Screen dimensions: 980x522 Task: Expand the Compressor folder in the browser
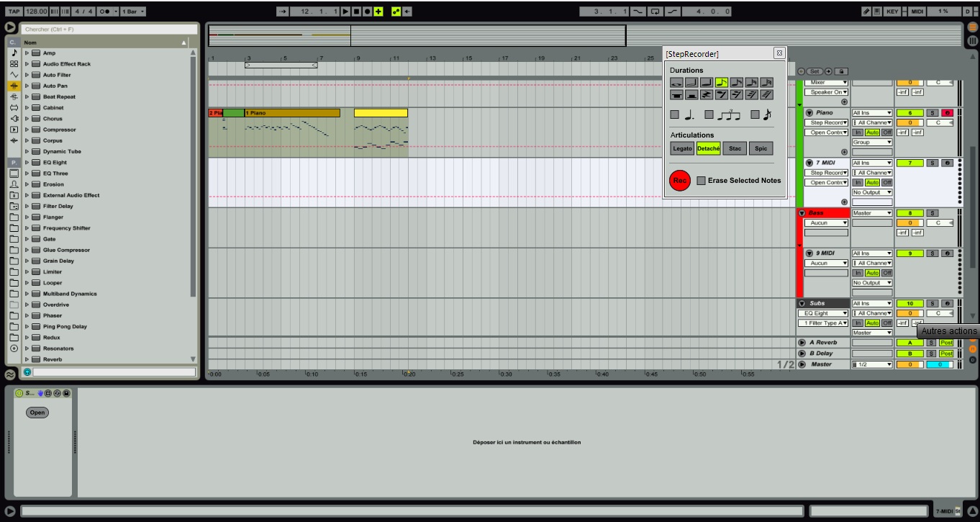[27, 130]
